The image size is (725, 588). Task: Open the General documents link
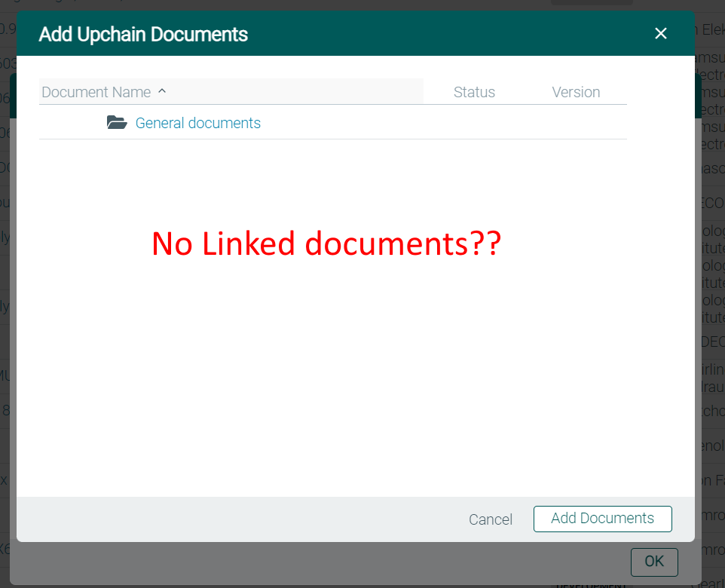click(x=197, y=122)
